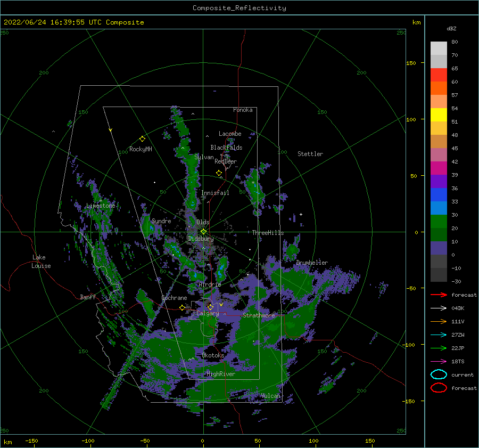The height and width of the screenshot is (448, 479).
Task: Click the Calgary label on the map
Action: 208,313
